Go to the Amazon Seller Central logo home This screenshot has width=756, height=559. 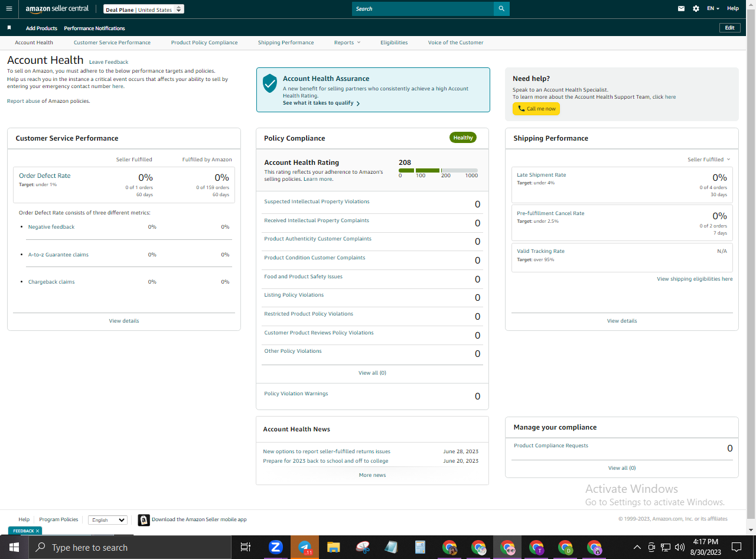(57, 9)
